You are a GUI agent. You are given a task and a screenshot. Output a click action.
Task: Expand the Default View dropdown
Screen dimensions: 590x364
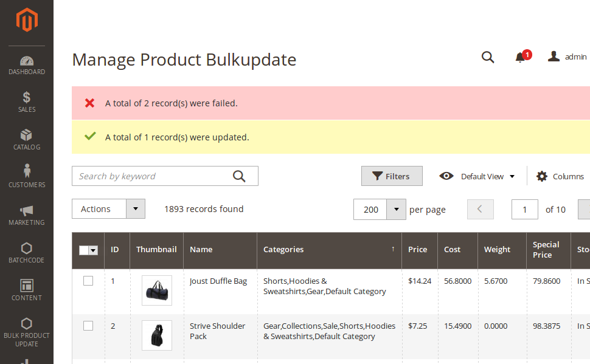pyautogui.click(x=477, y=176)
